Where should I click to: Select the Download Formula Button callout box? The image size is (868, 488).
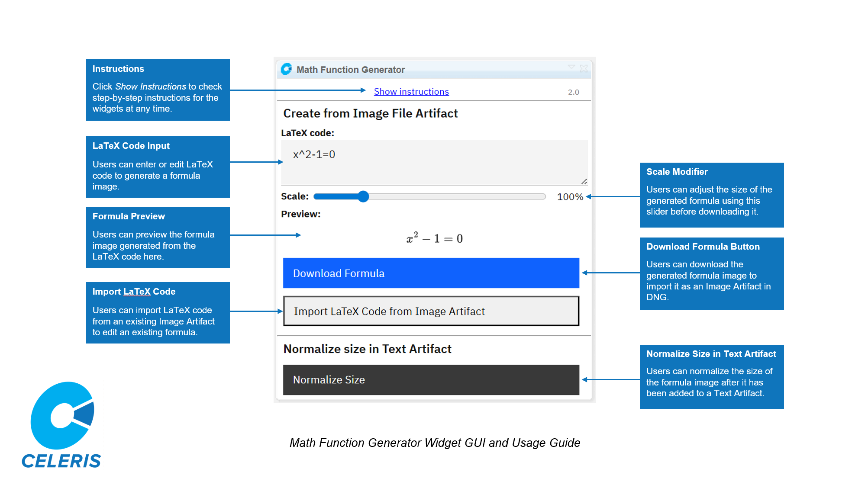coord(711,273)
